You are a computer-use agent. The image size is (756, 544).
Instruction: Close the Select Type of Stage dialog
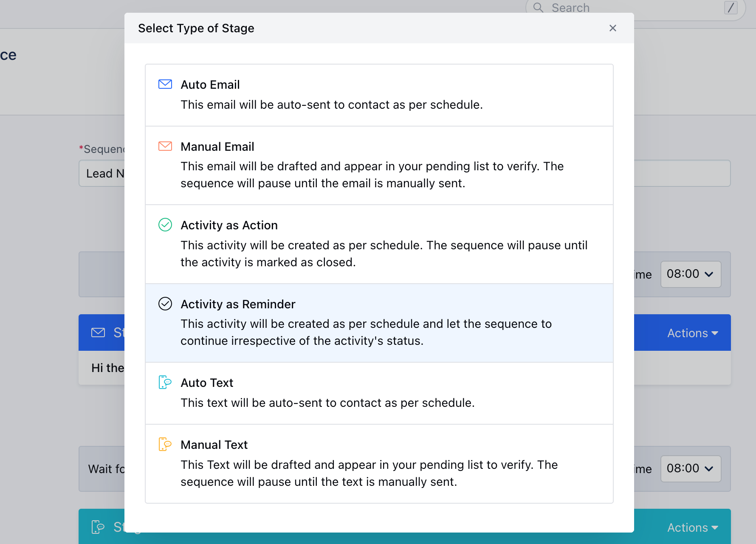(612, 28)
